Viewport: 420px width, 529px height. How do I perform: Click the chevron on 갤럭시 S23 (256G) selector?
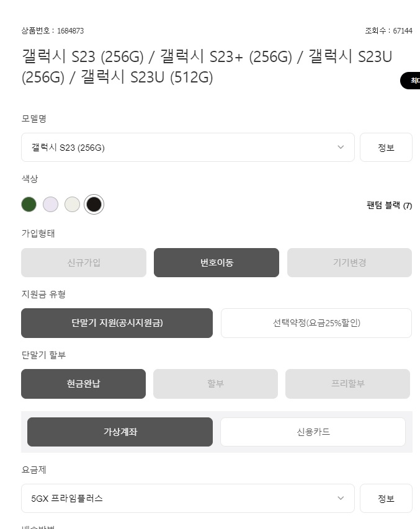click(340, 147)
